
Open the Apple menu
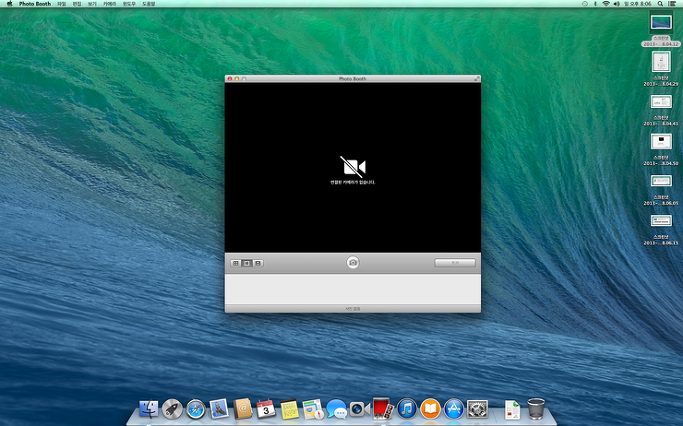pyautogui.click(x=9, y=3)
